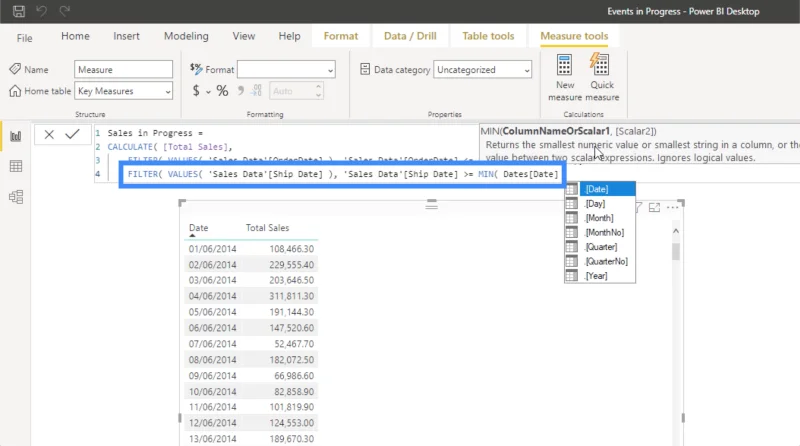Select [Month] in autocomplete list
This screenshot has width=800, height=446.
tap(600, 218)
